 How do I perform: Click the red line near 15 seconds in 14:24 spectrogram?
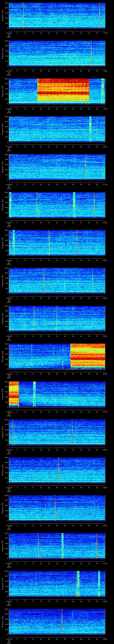pyautogui.click(x=34, y=318)
